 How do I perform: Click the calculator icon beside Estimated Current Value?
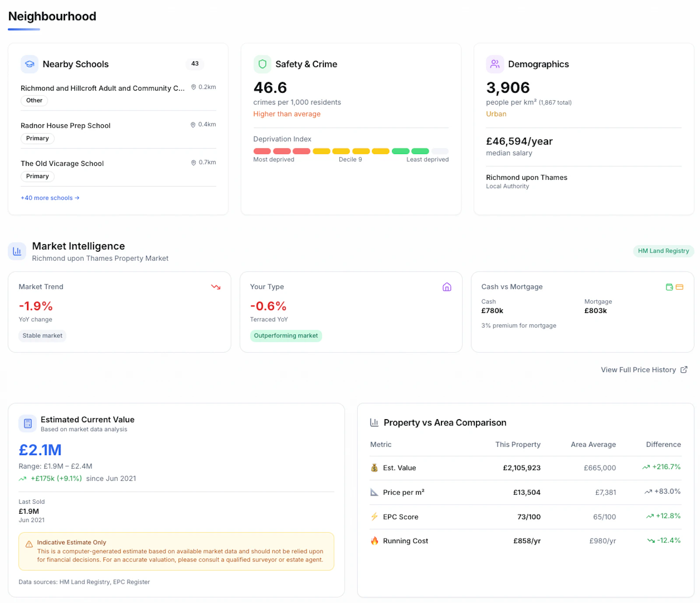coord(28,423)
